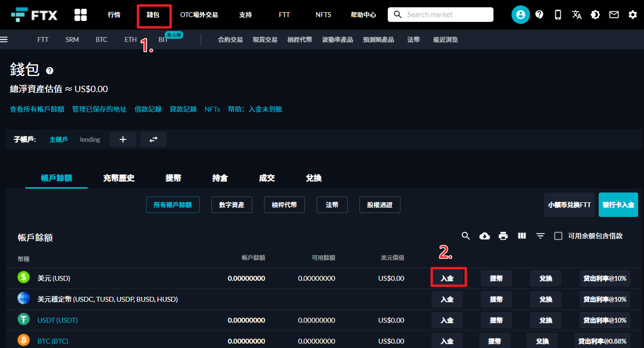This screenshot has width=644, height=348.
Task: Click the 小额币兑换FTT button
Action: 569,205
